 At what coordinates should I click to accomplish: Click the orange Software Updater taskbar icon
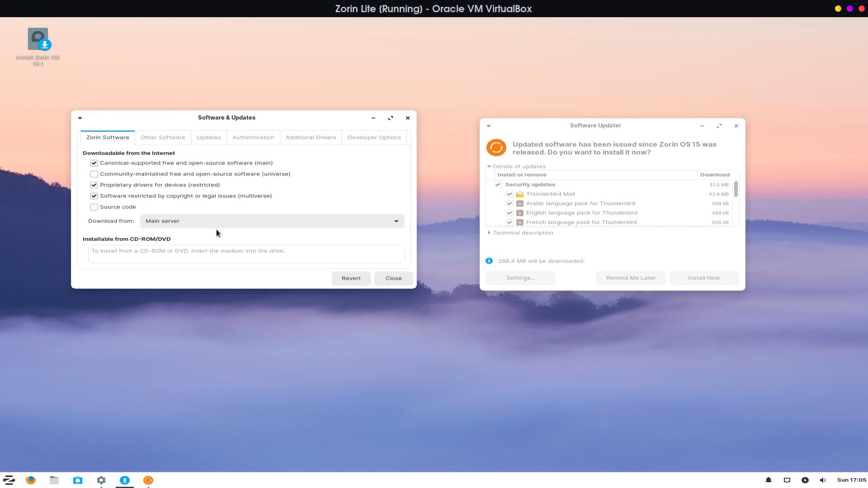(148, 480)
